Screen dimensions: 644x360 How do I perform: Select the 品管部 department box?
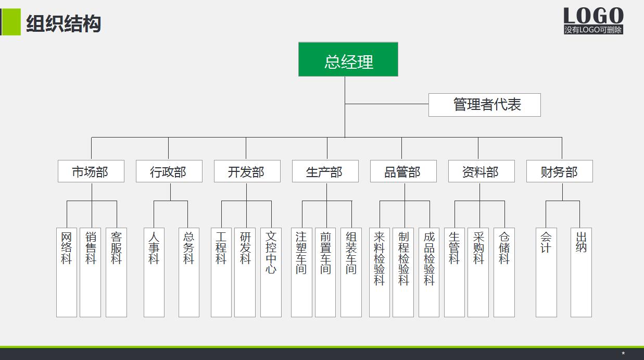403,171
